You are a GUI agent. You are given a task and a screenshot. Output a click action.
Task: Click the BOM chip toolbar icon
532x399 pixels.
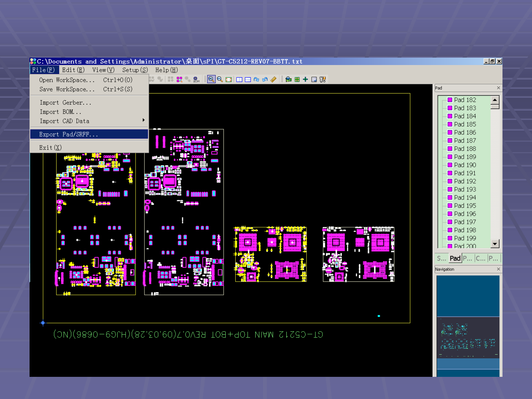(x=196, y=79)
